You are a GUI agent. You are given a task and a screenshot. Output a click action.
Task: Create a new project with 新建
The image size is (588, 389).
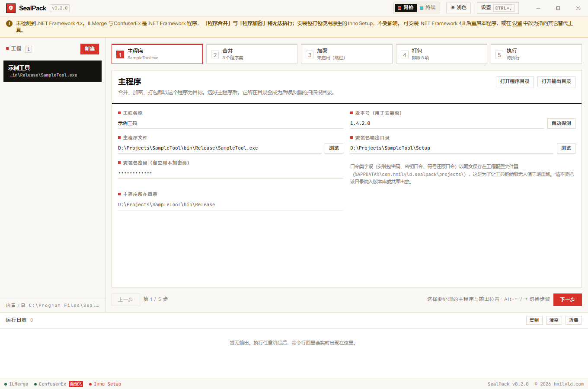(x=89, y=49)
